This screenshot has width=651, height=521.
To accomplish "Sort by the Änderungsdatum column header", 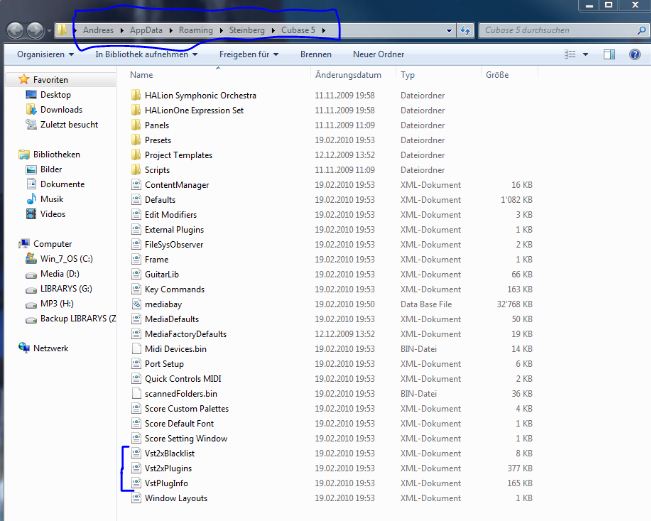I will pos(348,75).
